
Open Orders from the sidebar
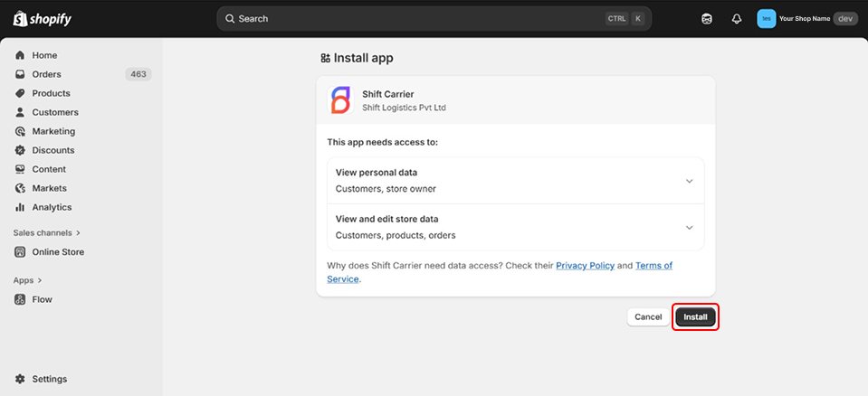coord(46,74)
